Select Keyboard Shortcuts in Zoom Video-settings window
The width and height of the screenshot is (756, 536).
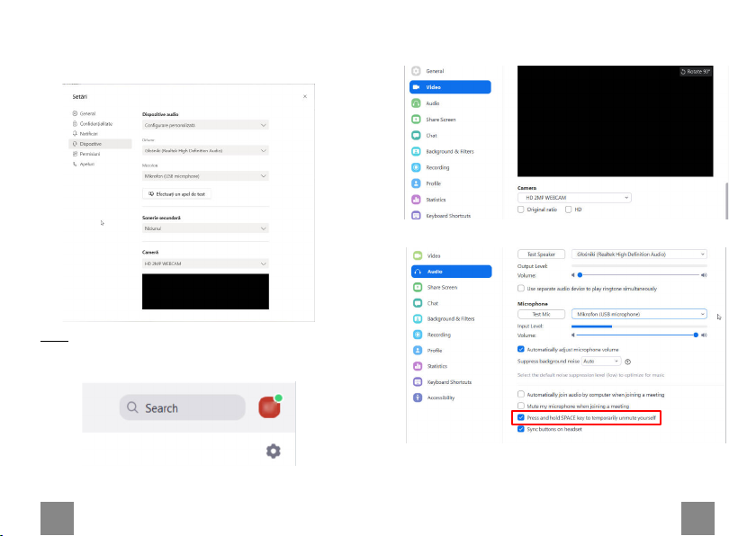(x=441, y=216)
